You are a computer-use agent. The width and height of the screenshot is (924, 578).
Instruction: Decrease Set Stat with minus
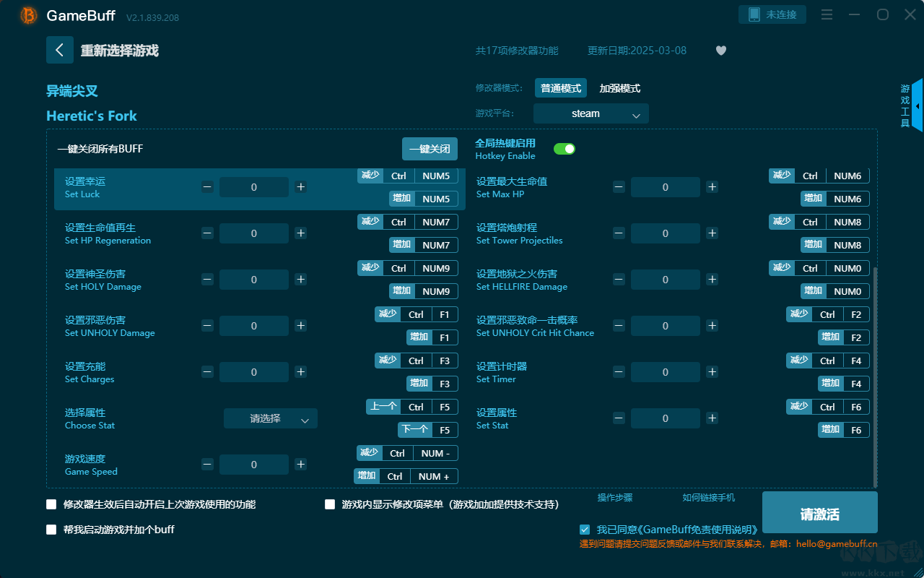tap(619, 418)
